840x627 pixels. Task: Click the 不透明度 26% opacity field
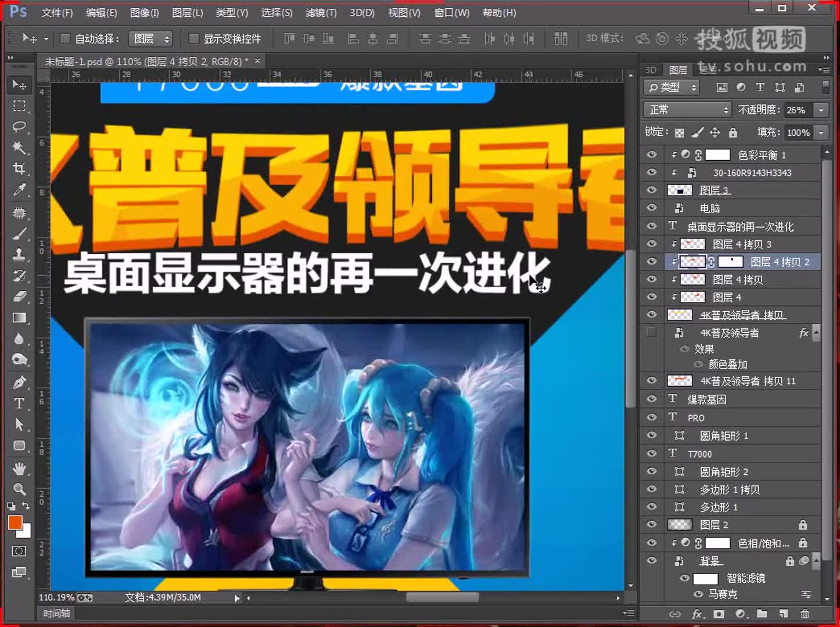point(798,110)
